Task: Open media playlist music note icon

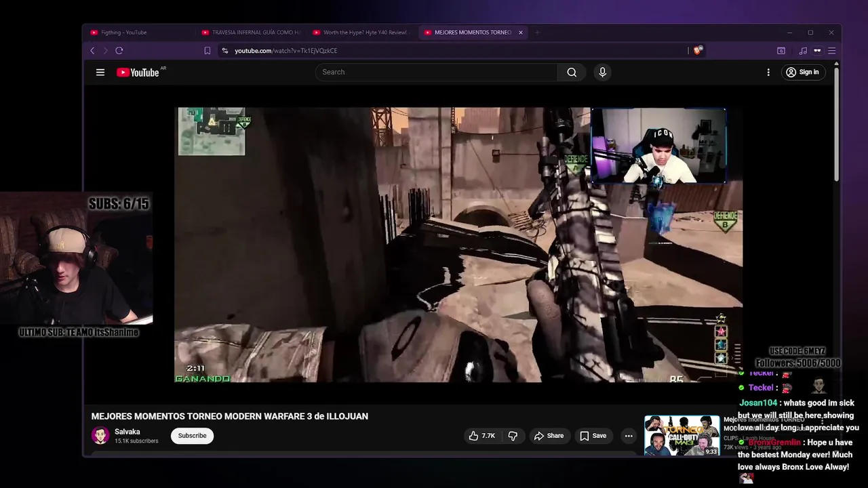Action: (803, 51)
